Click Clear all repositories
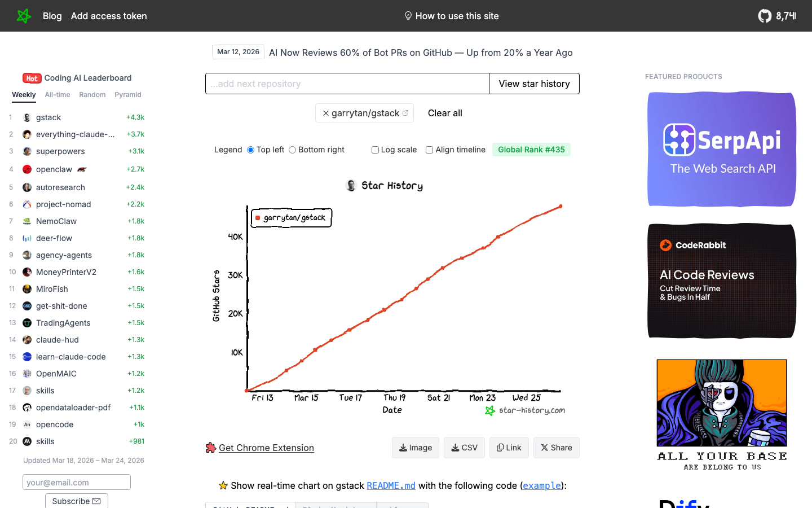Viewport: 812px width, 508px height. click(445, 113)
